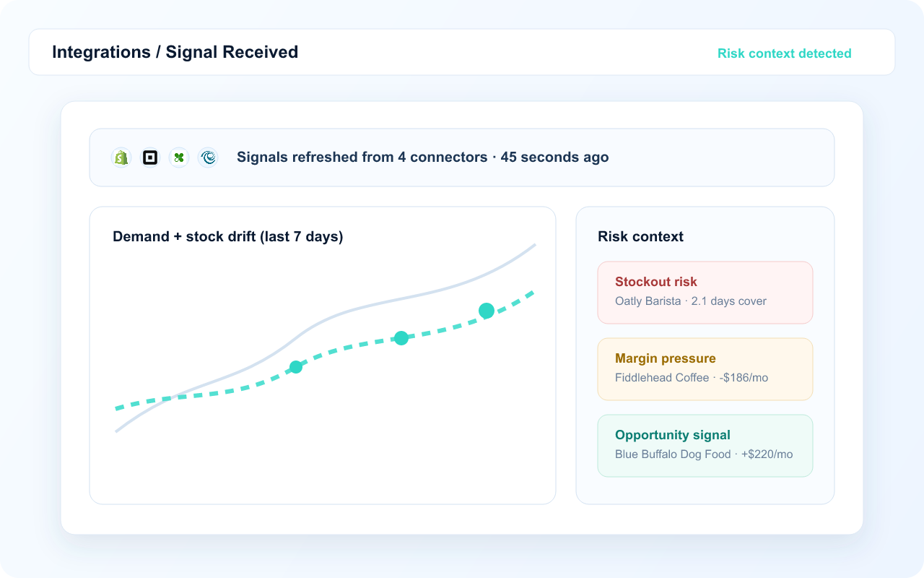The image size is (924, 578).
Task: Select the 'Integrations / Signal Received' breadcrumb
Action: (x=175, y=51)
